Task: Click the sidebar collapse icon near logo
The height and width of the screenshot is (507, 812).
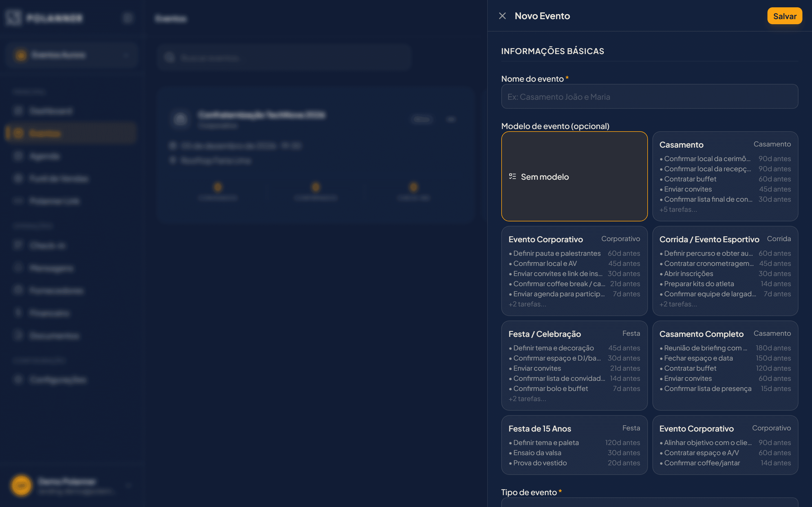Action: 127,18
